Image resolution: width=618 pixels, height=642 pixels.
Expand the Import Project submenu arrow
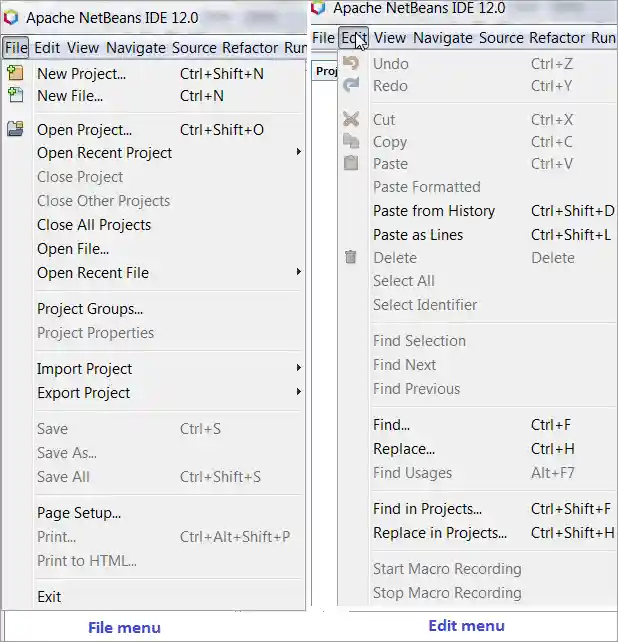pos(299,368)
